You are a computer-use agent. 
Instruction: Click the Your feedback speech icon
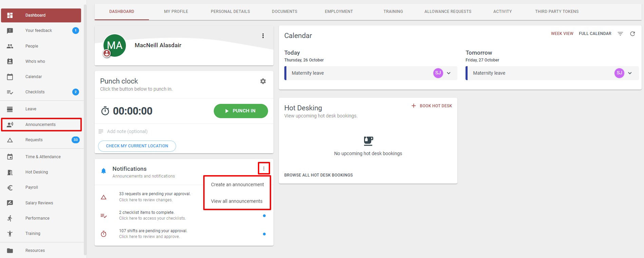point(10,31)
